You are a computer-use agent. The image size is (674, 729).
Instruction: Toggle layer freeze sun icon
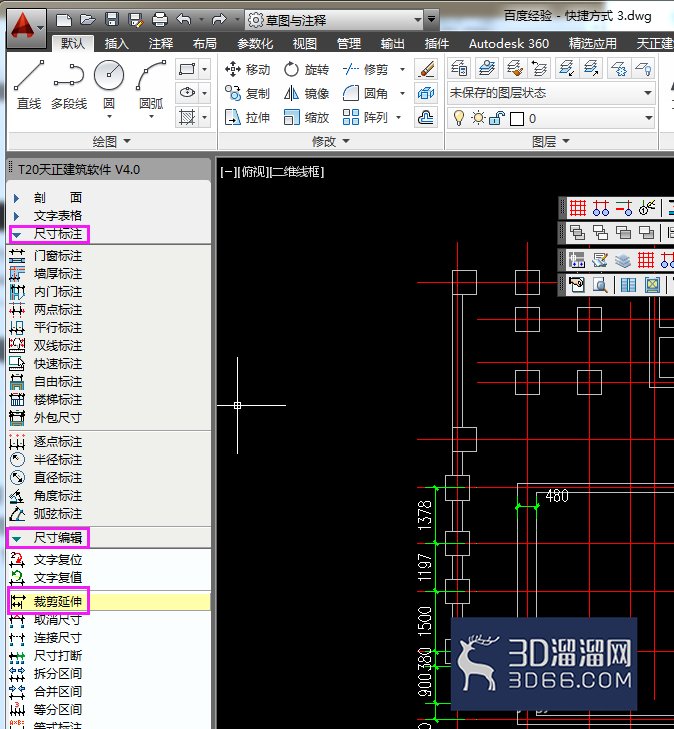coord(478,118)
